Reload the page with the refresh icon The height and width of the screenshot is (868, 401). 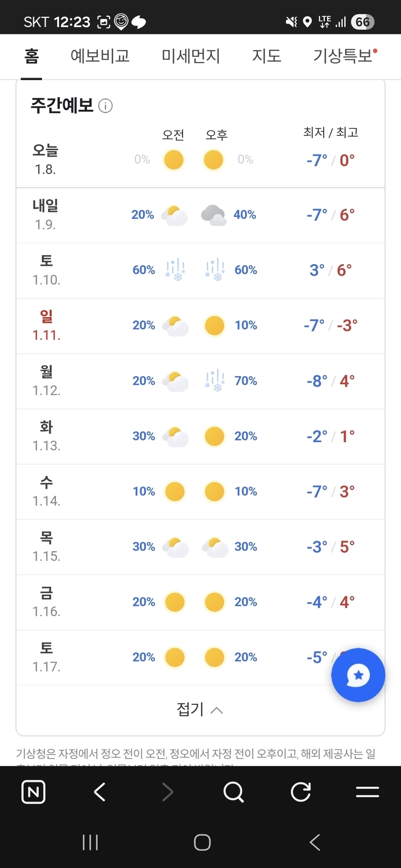(x=301, y=792)
